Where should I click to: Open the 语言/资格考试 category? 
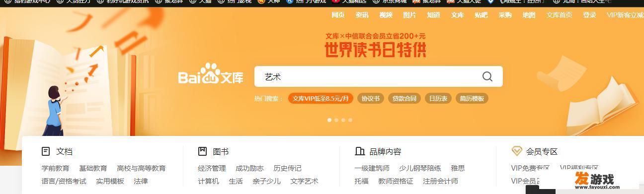click(64, 181)
